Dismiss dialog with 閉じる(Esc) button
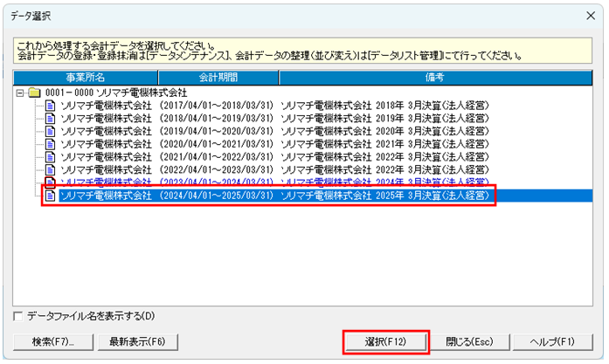The image size is (609, 364). point(469,342)
